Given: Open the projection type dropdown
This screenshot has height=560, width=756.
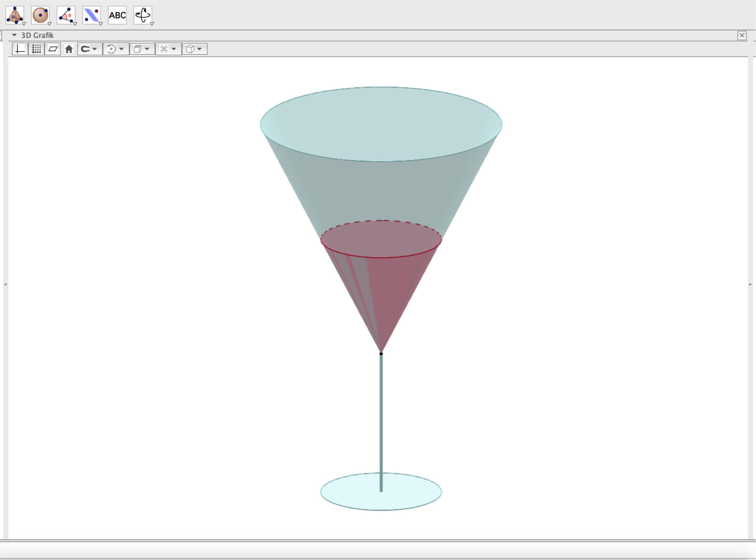Looking at the screenshot, I should click(195, 49).
